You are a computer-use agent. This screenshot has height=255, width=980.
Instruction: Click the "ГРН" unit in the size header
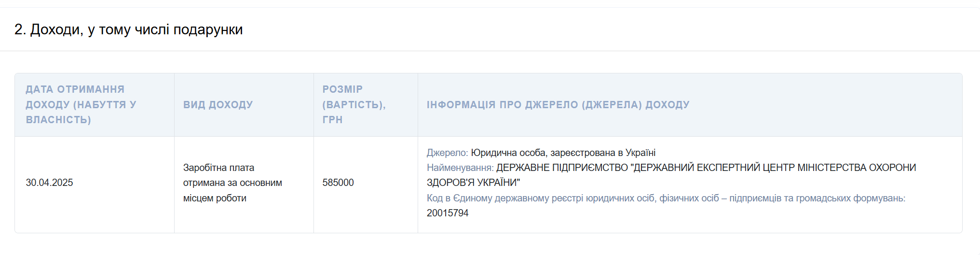pyautogui.click(x=332, y=120)
